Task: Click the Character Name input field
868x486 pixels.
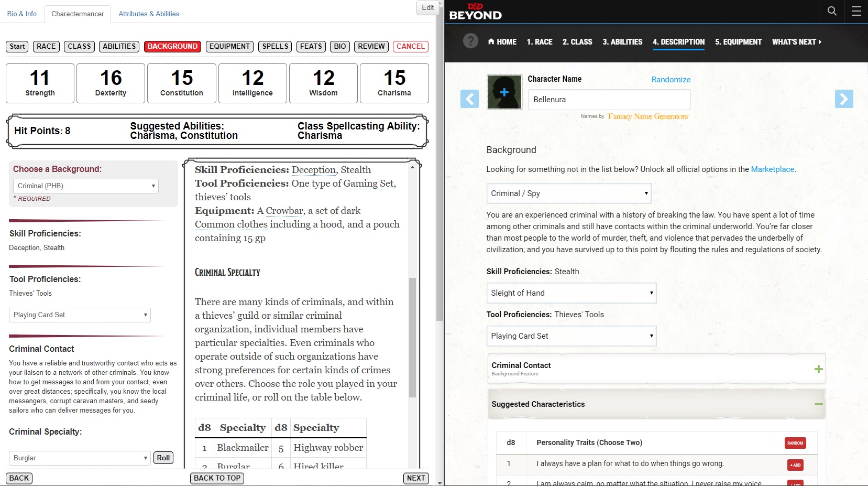Action: point(609,100)
